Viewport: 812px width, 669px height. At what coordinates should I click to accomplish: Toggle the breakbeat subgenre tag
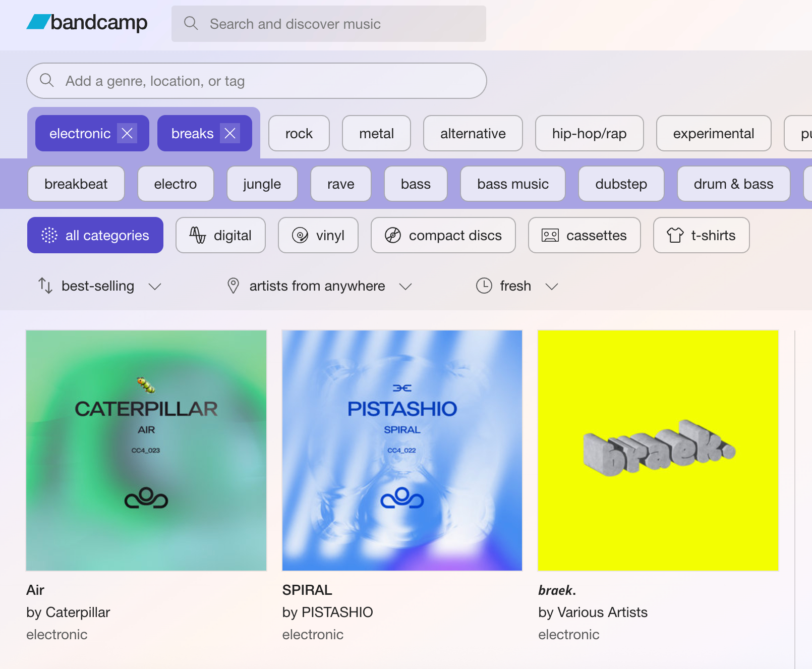[x=76, y=184]
